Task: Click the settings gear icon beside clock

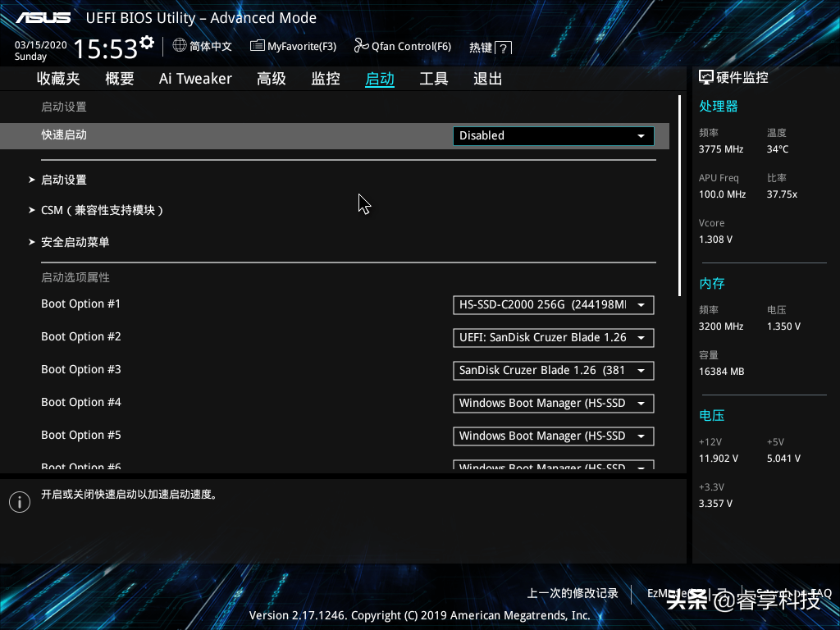Action: tap(147, 43)
